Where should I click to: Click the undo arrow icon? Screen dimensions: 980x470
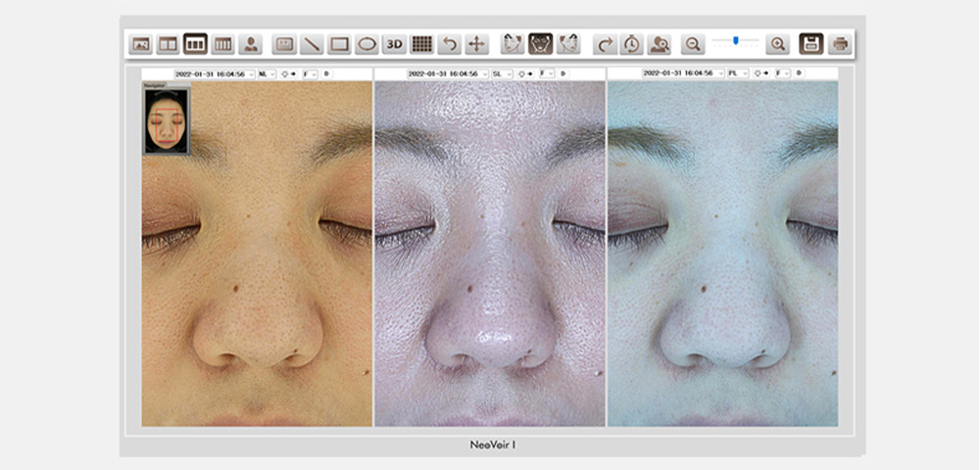[x=450, y=44]
